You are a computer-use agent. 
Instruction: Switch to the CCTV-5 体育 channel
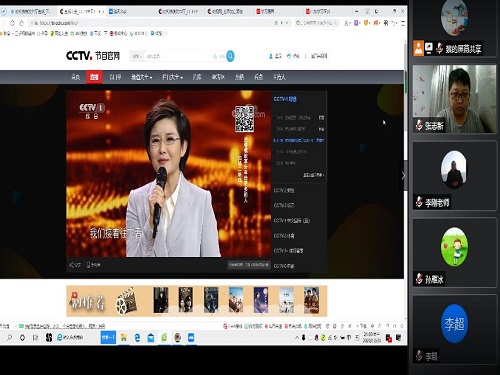[x=284, y=236]
